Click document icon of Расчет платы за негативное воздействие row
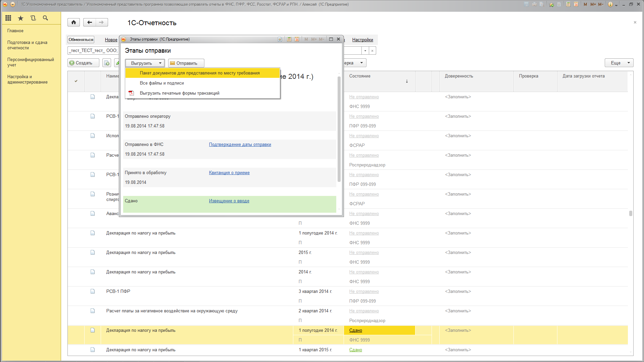 pyautogui.click(x=93, y=311)
